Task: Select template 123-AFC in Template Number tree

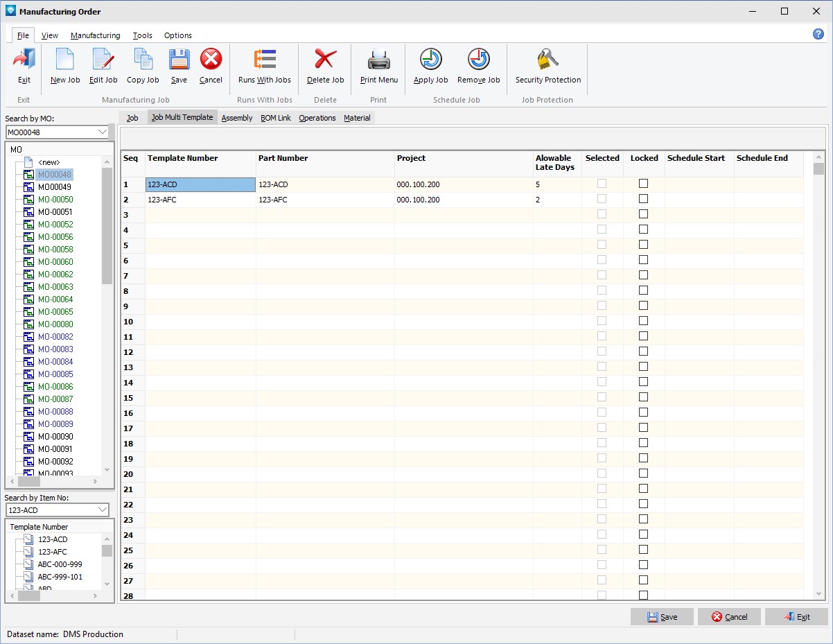Action: click(x=53, y=552)
